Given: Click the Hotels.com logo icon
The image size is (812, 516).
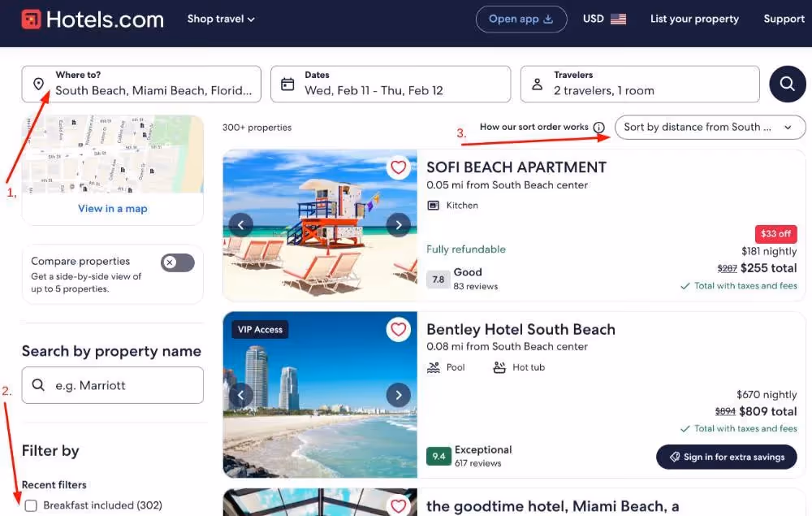Looking at the screenshot, I should point(31,20).
